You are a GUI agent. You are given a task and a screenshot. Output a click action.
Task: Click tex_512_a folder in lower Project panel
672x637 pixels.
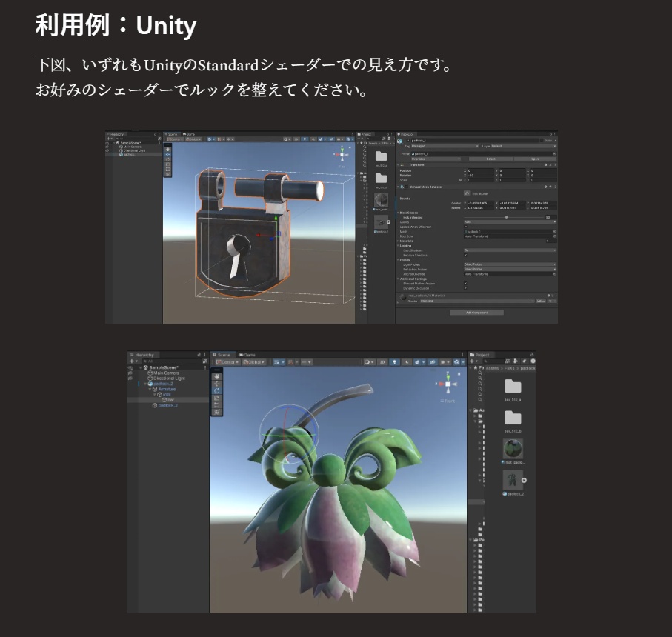(x=513, y=390)
